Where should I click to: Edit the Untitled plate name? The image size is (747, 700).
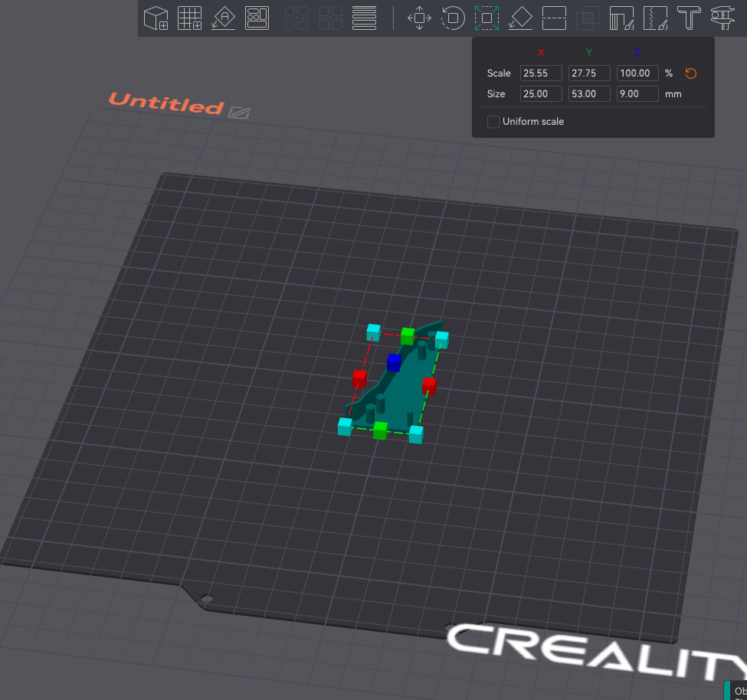point(239,113)
